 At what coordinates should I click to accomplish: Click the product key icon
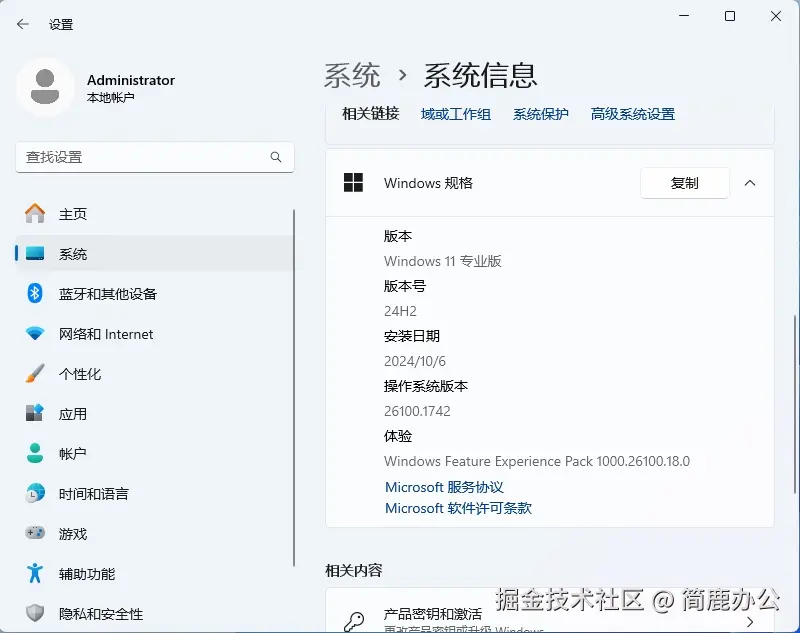click(354, 622)
